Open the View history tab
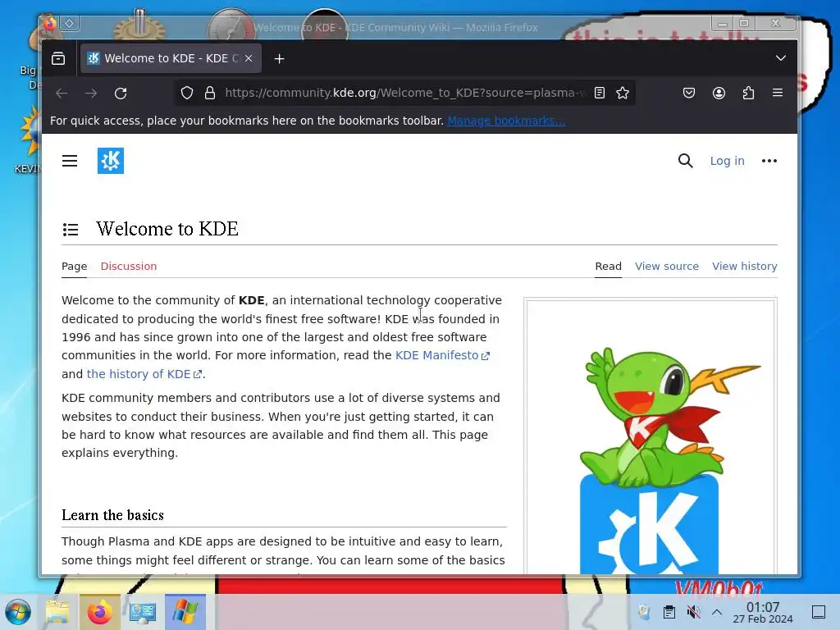This screenshot has height=630, width=840. [744, 267]
